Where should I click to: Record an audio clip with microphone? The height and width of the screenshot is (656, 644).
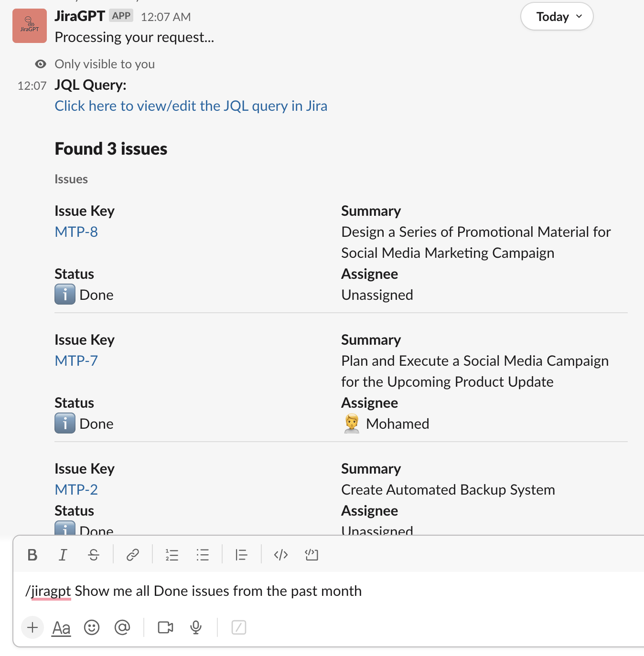pos(196,627)
